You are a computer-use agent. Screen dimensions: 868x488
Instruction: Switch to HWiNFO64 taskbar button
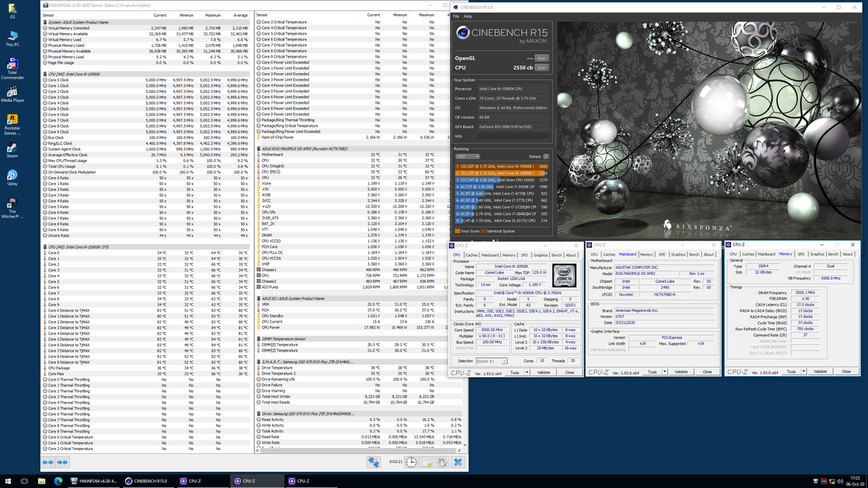click(94, 481)
